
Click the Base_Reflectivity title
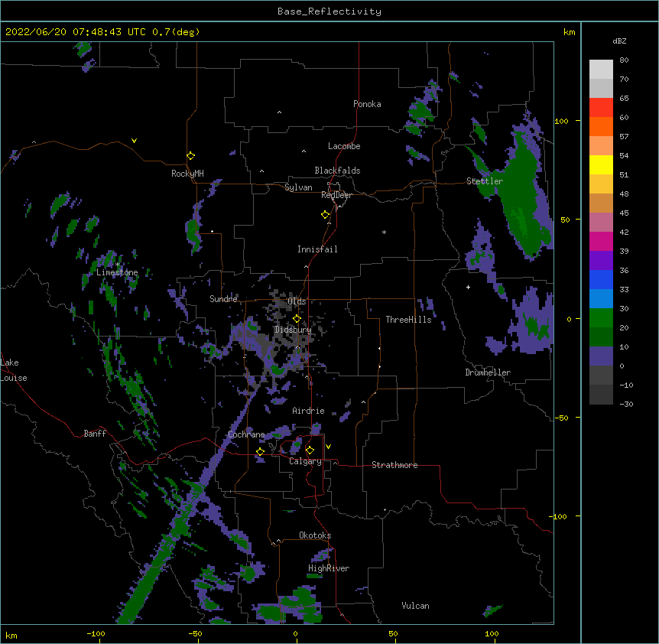pyautogui.click(x=329, y=11)
